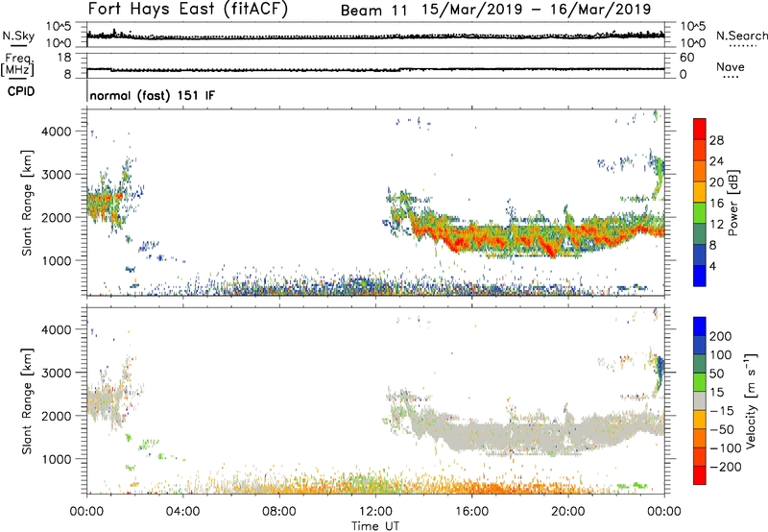This screenshot has width=768, height=532.
Task: Click the '16:00' time axis label
Action: point(471,512)
